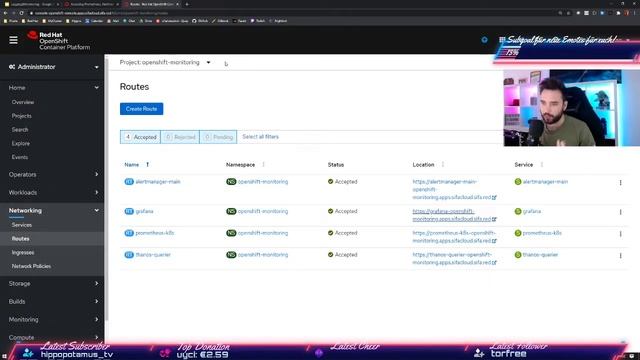Expand the Storage section
The image size is (640, 360).
[52, 283]
